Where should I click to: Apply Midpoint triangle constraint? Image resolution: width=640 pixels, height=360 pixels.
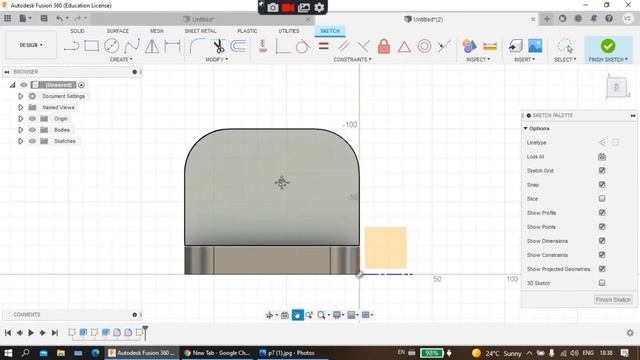click(404, 47)
